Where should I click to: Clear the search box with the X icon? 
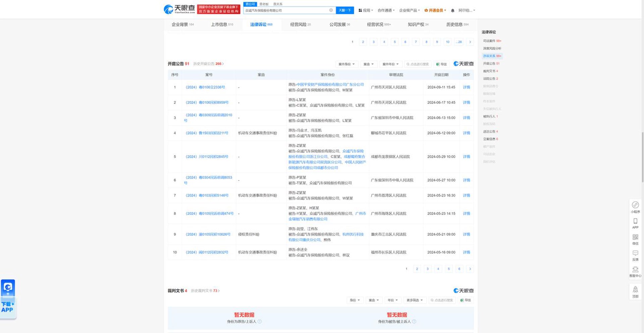pyautogui.click(x=331, y=10)
